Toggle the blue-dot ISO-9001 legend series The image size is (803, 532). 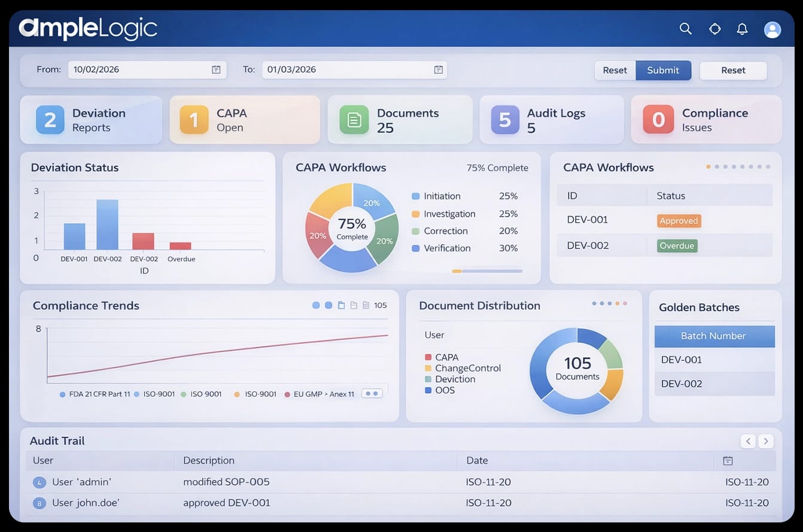click(154, 394)
